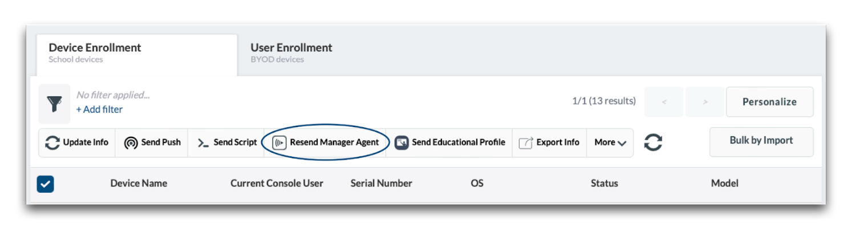868x252 pixels.
Task: Go to the previous results page
Action: click(664, 102)
